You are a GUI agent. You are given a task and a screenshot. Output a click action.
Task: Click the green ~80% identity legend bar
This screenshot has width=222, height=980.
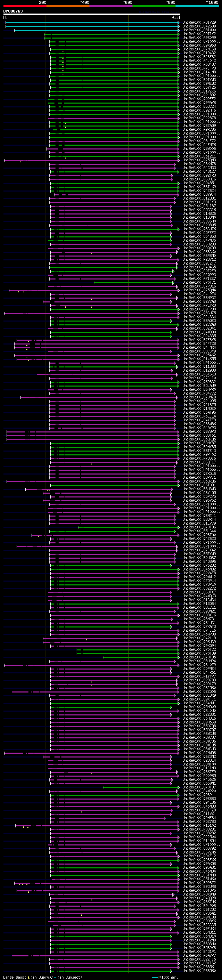[154, 6]
